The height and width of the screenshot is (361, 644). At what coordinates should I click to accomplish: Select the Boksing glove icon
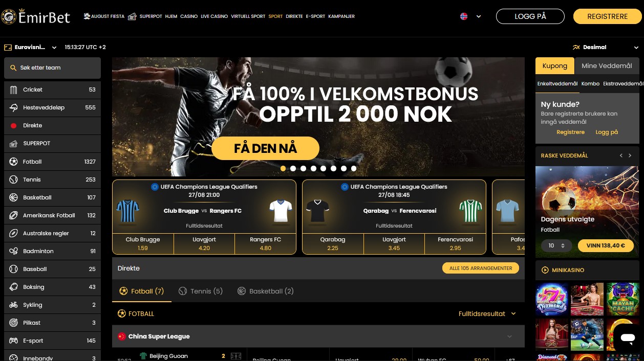point(13,287)
